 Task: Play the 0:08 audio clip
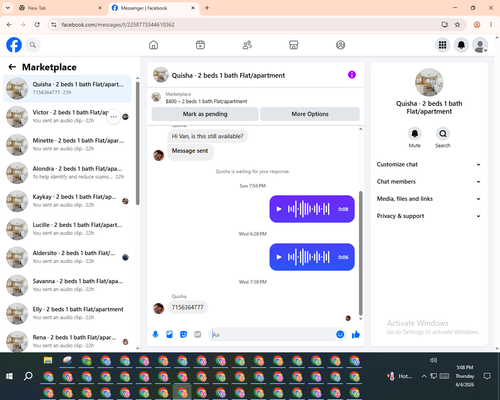pos(279,209)
